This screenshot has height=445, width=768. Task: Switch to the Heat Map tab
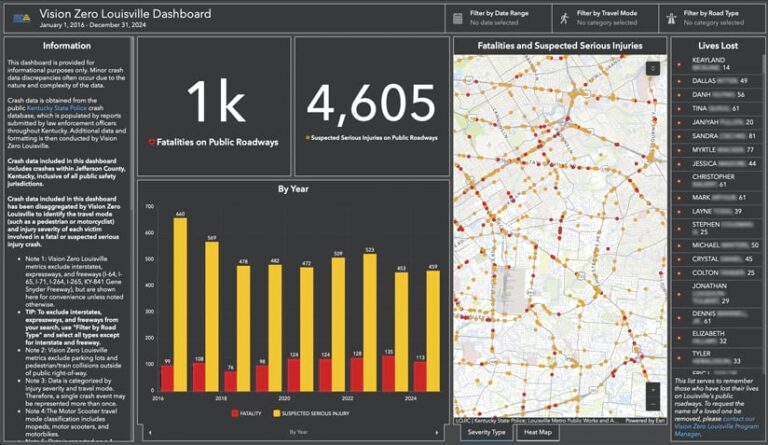pyautogui.click(x=538, y=432)
